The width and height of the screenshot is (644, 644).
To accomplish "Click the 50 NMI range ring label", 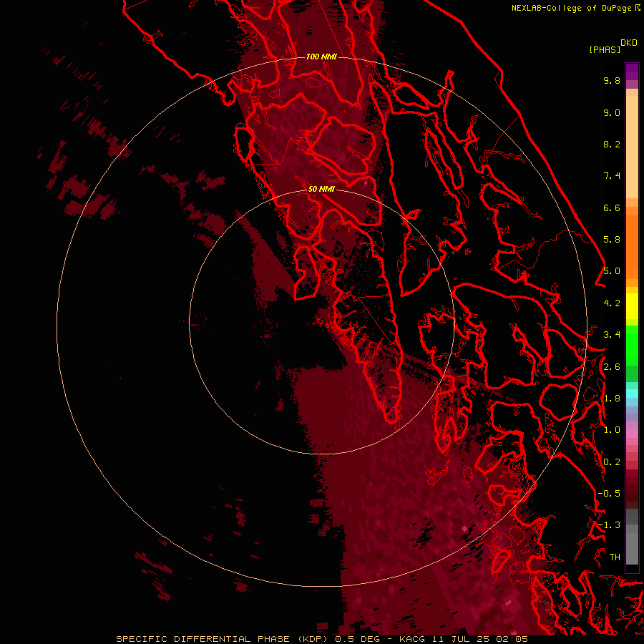I will (321, 189).
